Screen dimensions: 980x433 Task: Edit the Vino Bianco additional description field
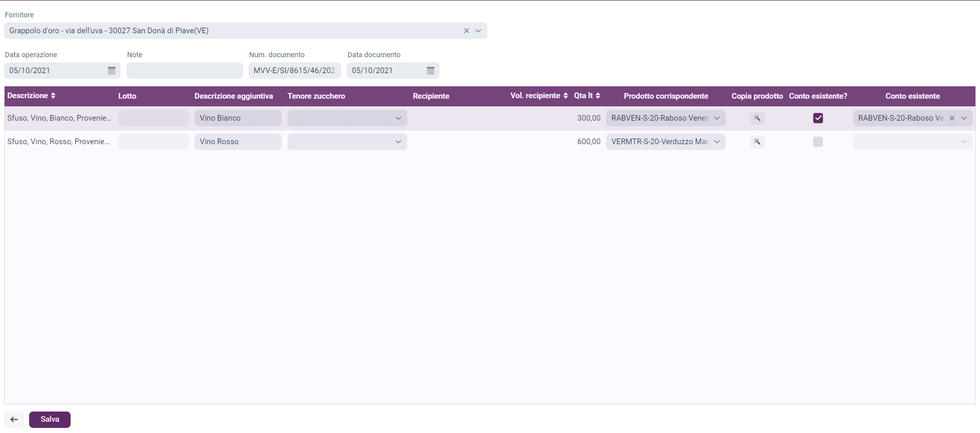coord(238,118)
